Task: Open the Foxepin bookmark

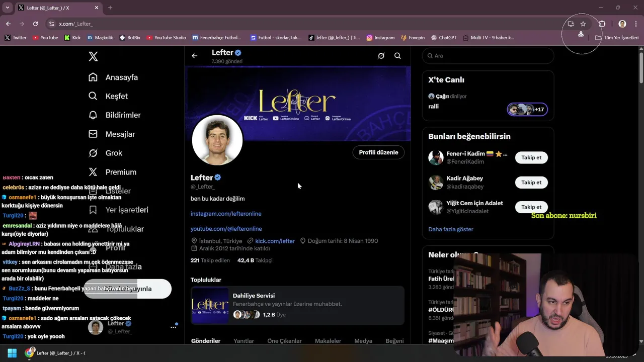Action: 413,38
